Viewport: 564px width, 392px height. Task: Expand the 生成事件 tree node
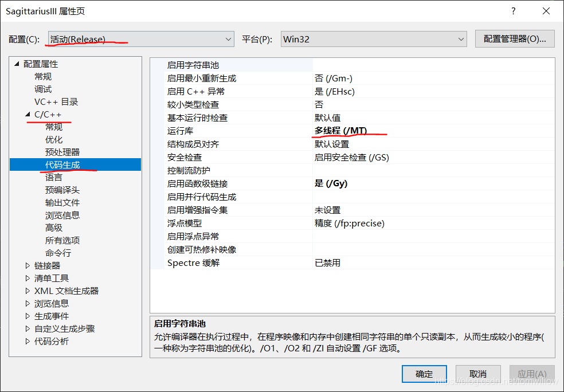[x=28, y=316]
